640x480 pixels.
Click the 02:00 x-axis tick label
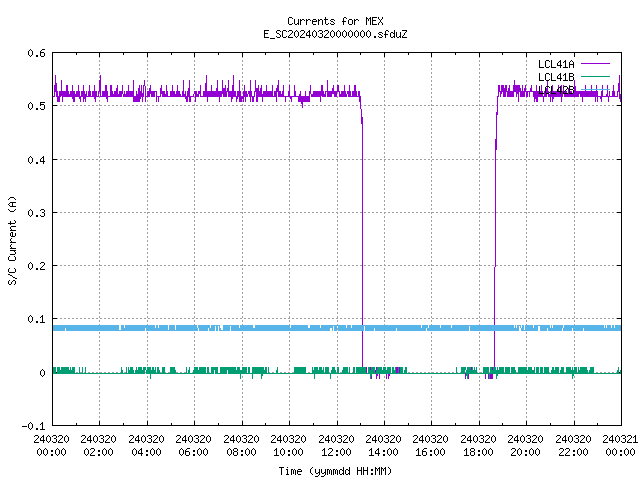click(98, 452)
